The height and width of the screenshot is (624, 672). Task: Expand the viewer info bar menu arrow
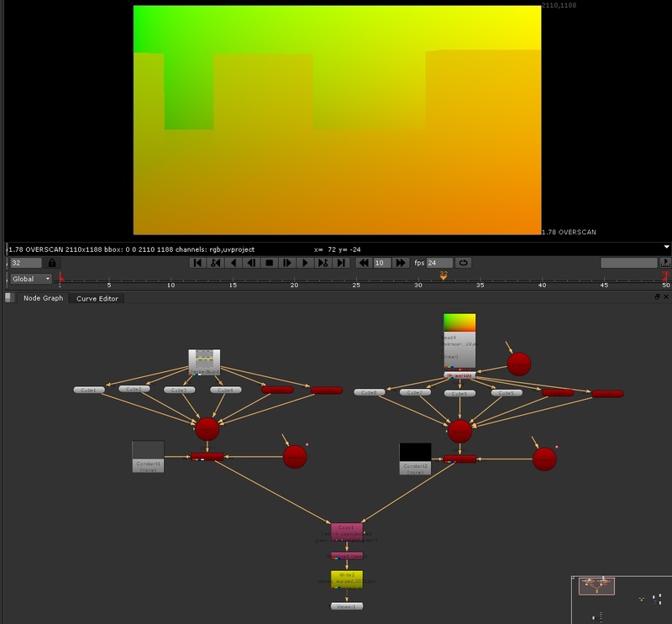coord(666,248)
